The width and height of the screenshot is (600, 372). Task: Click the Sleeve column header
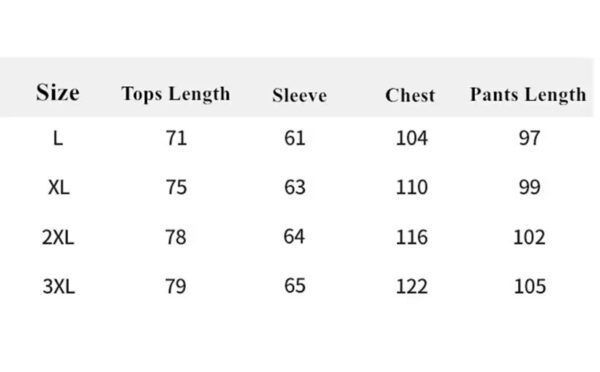click(300, 95)
